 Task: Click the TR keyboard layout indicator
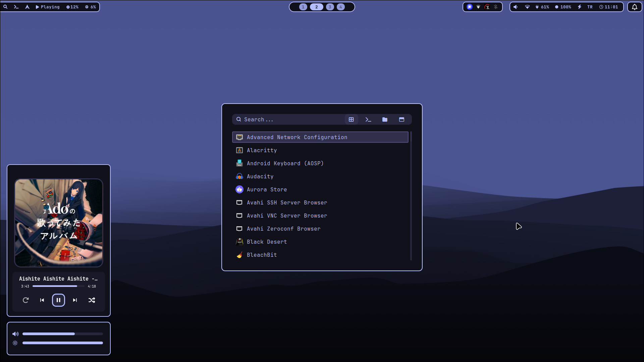(x=590, y=7)
